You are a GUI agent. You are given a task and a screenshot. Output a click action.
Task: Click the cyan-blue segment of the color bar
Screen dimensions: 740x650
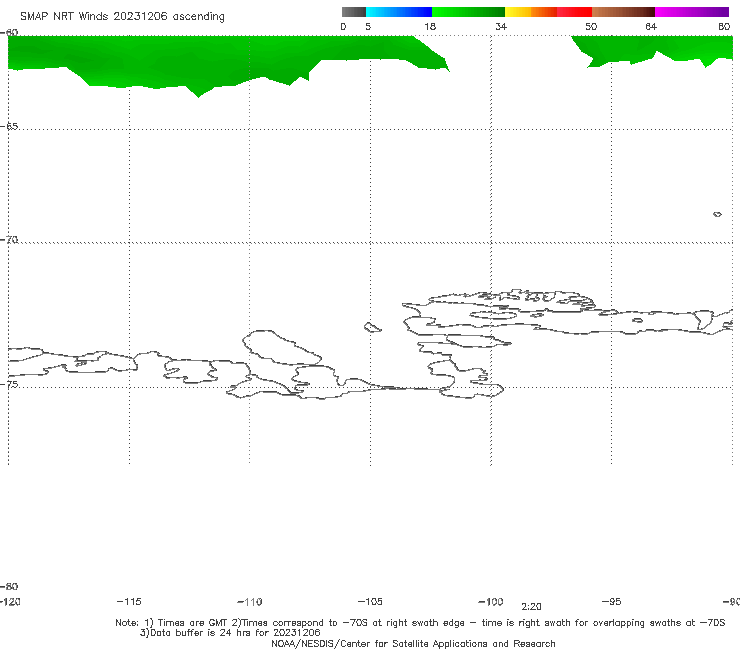399,12
